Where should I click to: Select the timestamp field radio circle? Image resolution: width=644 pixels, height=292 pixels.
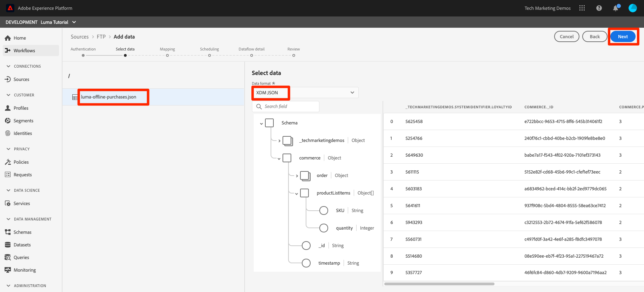tap(306, 263)
